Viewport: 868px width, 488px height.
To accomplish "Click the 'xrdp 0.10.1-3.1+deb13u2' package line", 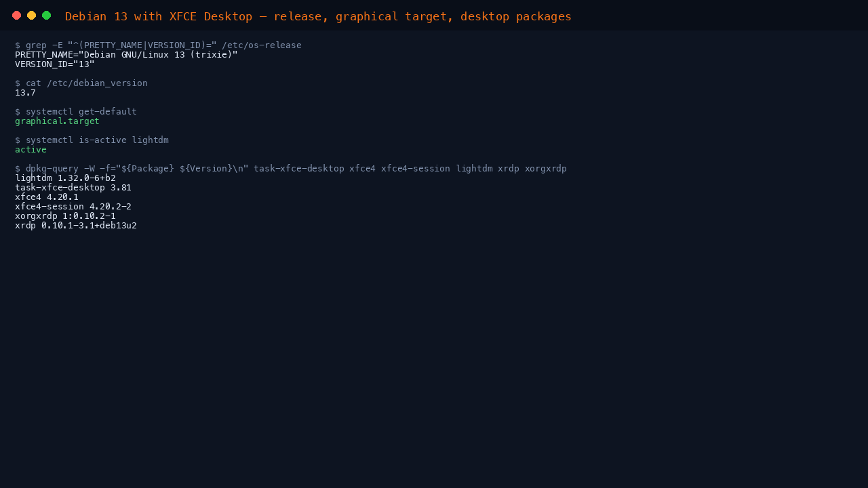I will [76, 226].
